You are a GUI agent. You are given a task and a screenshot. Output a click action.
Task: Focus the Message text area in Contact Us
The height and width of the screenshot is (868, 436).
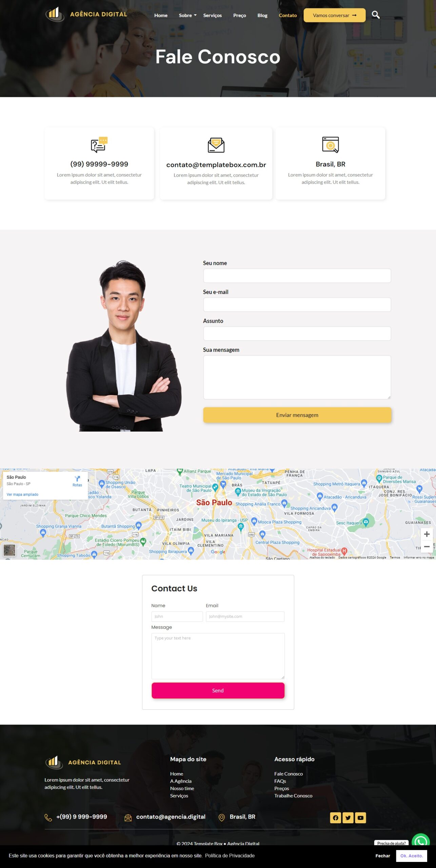[218, 656]
